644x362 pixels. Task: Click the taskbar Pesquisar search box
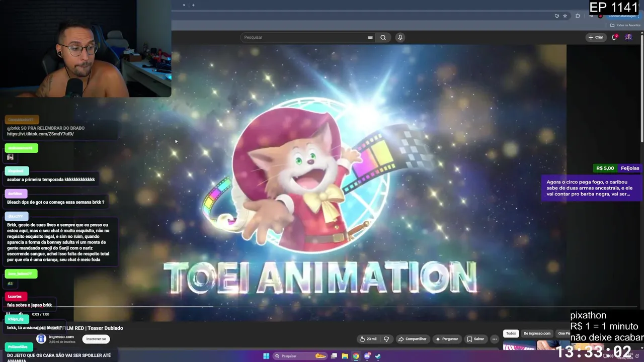point(300,356)
